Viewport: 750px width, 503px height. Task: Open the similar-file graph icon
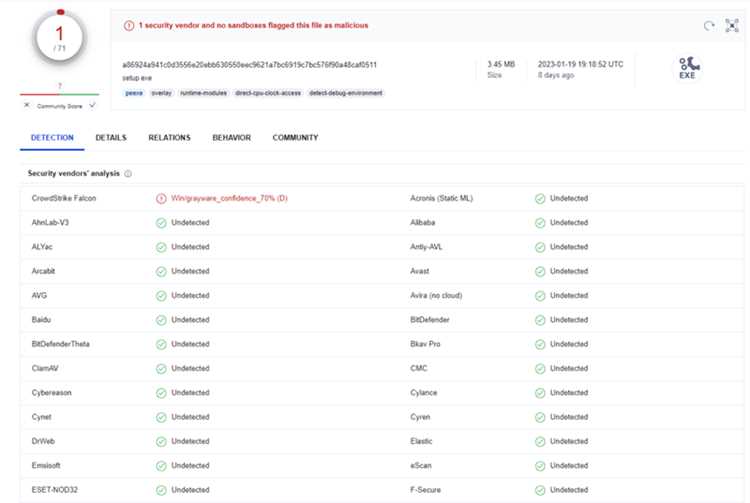(x=731, y=25)
